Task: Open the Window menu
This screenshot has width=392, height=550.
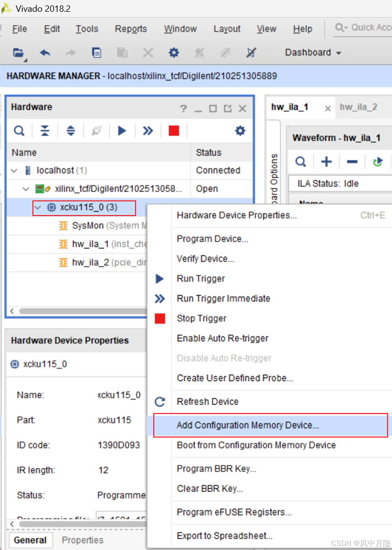Action: tap(180, 29)
